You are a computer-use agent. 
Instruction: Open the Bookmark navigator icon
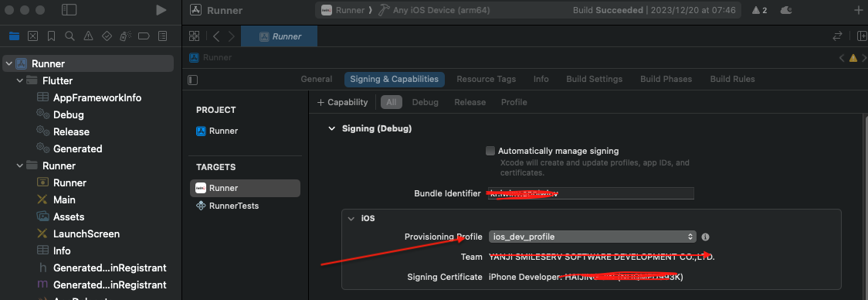[x=51, y=36]
